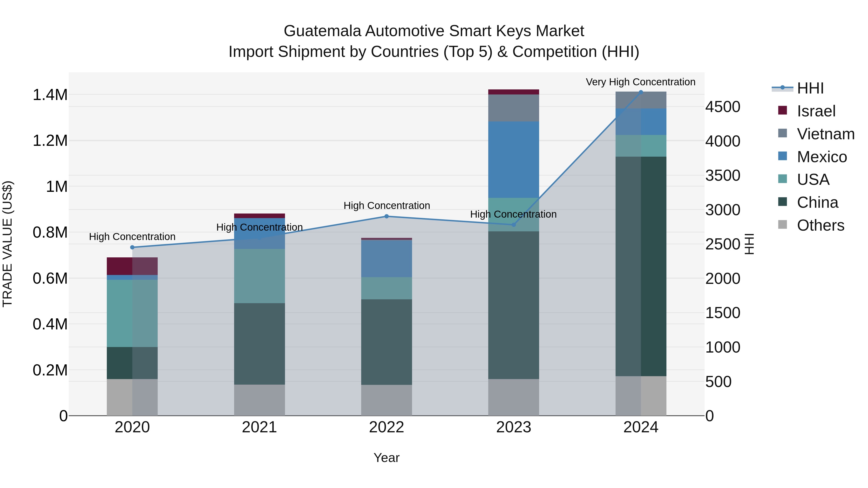Viewport: 868px width, 488px height.
Task: Click the HHI data point for 2024
Action: [641, 92]
